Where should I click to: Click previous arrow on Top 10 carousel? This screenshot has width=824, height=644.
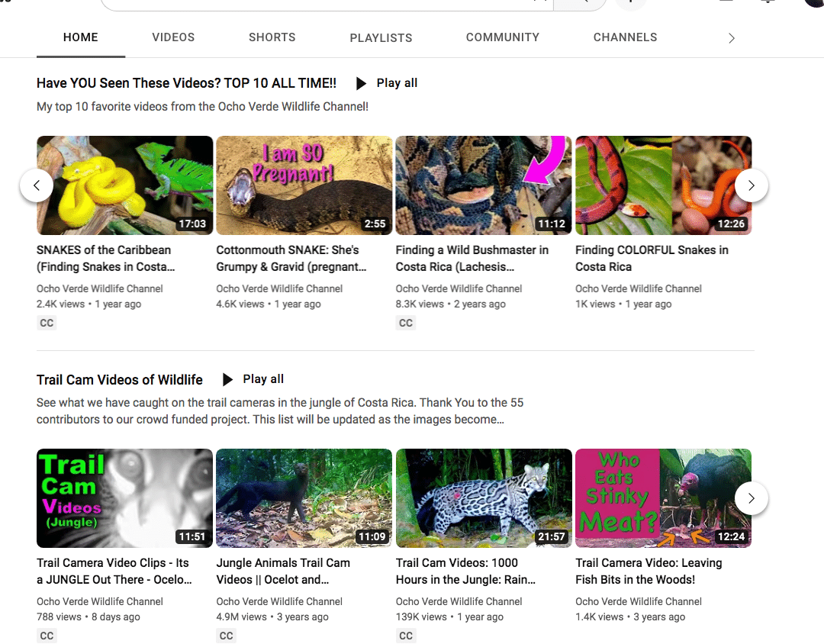37,185
